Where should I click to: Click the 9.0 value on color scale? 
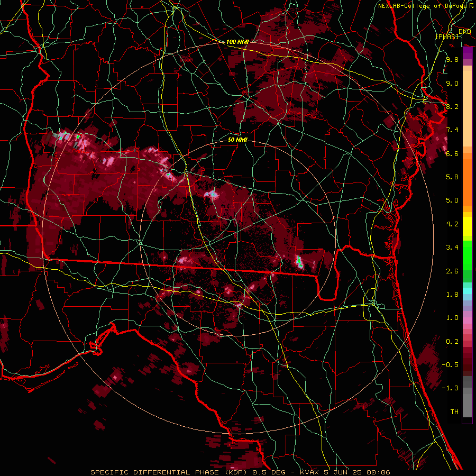point(452,83)
